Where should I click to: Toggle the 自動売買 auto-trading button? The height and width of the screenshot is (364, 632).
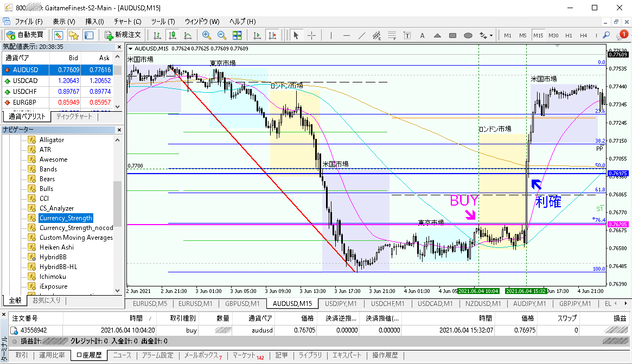point(25,35)
